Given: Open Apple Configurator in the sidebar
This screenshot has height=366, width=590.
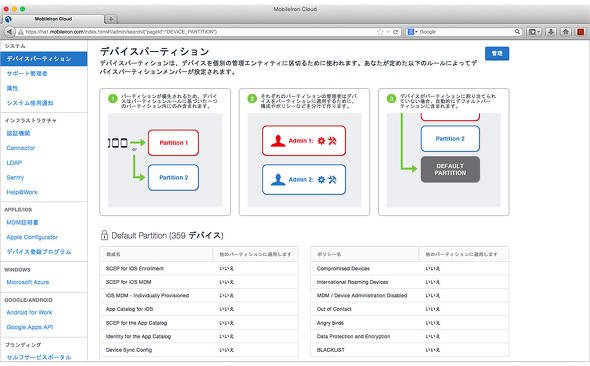Looking at the screenshot, I should (x=32, y=237).
